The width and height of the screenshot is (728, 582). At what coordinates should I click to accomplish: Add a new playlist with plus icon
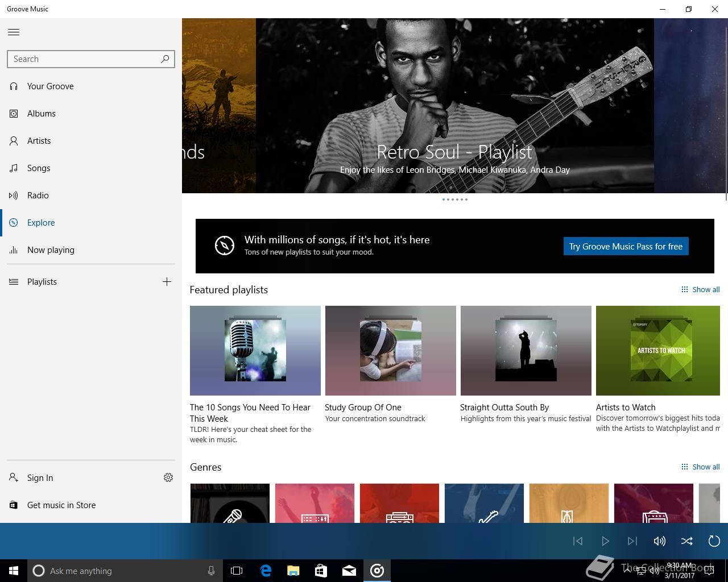(167, 281)
